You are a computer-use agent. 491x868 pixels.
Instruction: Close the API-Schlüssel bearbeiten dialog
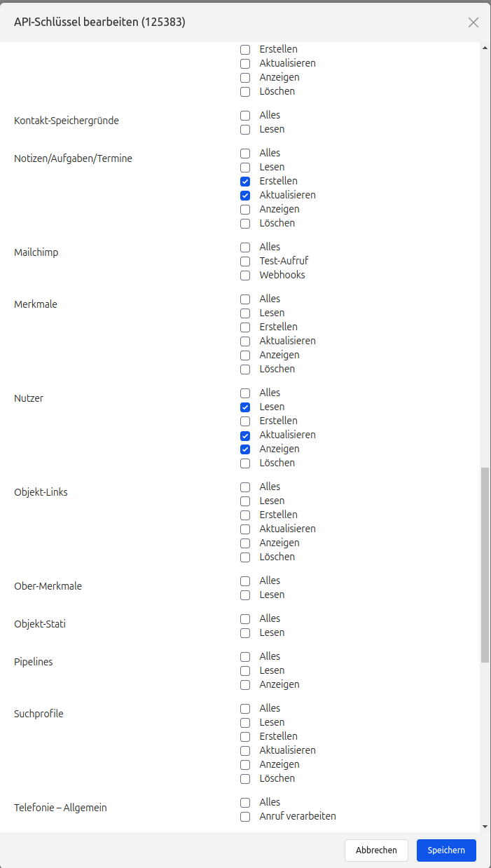(473, 22)
